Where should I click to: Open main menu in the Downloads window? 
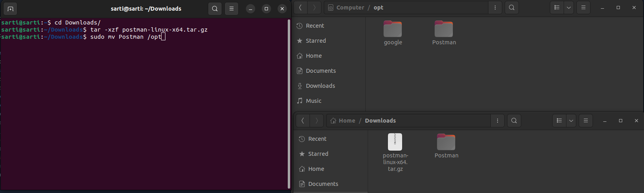coord(586,121)
